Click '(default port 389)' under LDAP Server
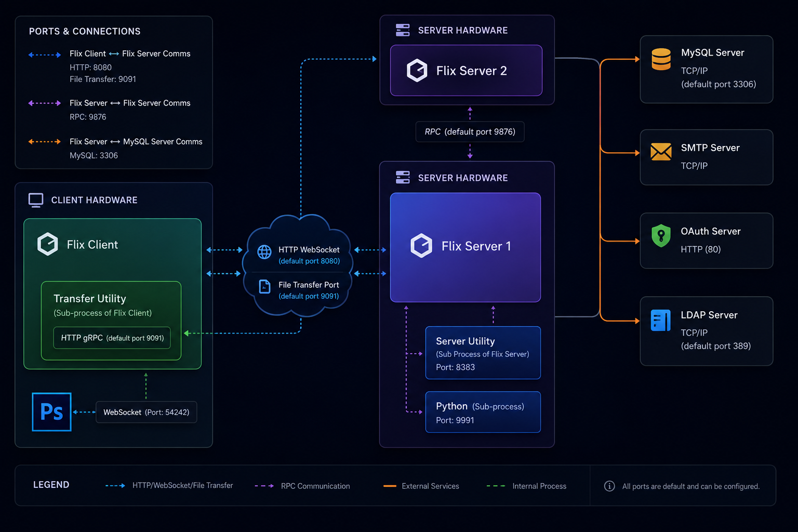 point(716,346)
